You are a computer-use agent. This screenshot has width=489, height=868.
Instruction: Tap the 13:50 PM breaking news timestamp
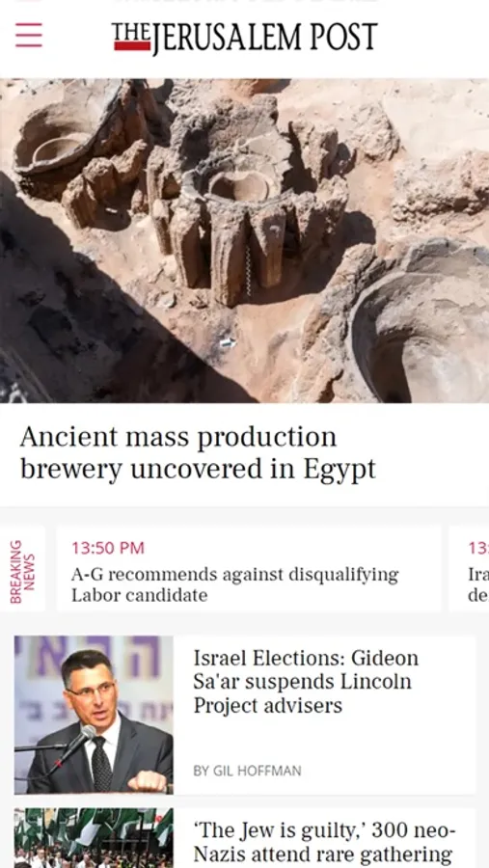pyautogui.click(x=107, y=548)
